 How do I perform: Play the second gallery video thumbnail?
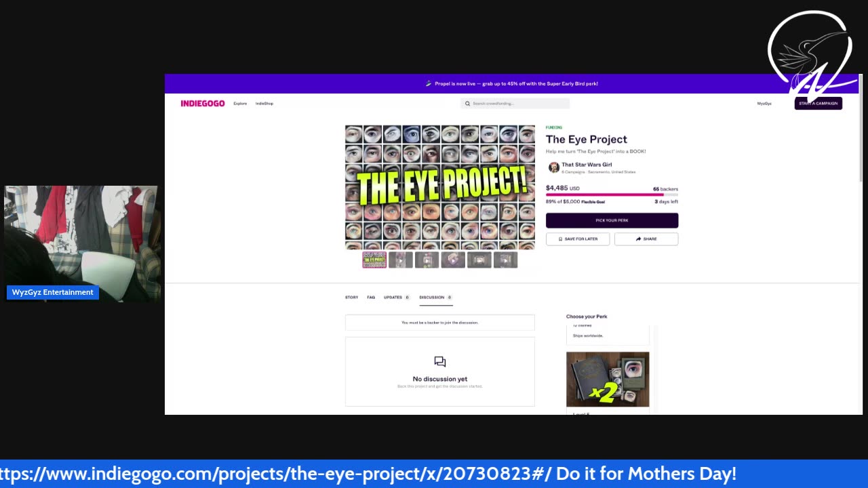click(x=400, y=260)
